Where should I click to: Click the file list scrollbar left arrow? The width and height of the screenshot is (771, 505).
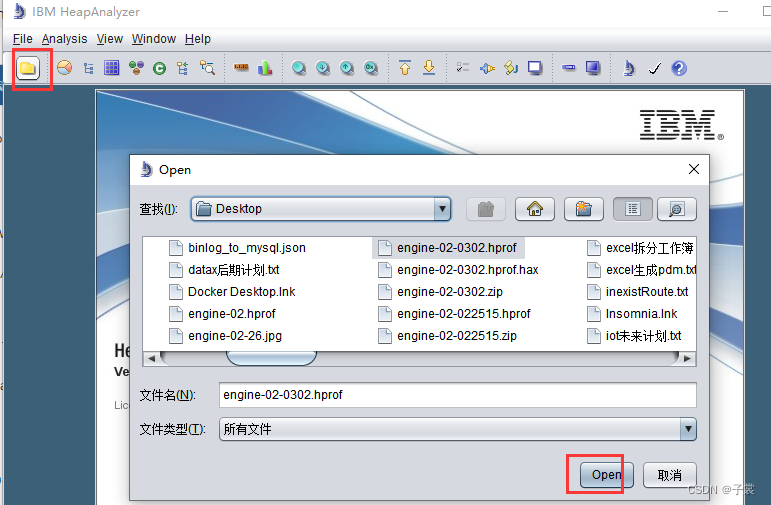[151, 358]
